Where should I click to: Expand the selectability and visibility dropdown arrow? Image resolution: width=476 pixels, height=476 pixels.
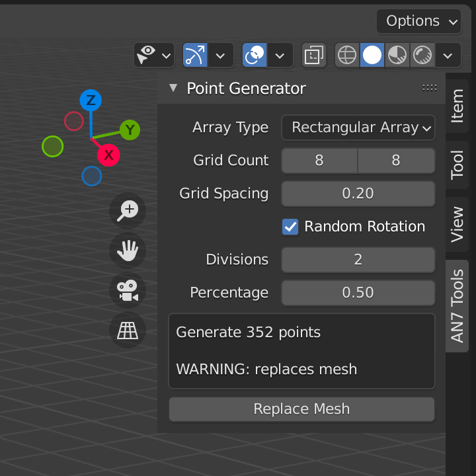(167, 56)
